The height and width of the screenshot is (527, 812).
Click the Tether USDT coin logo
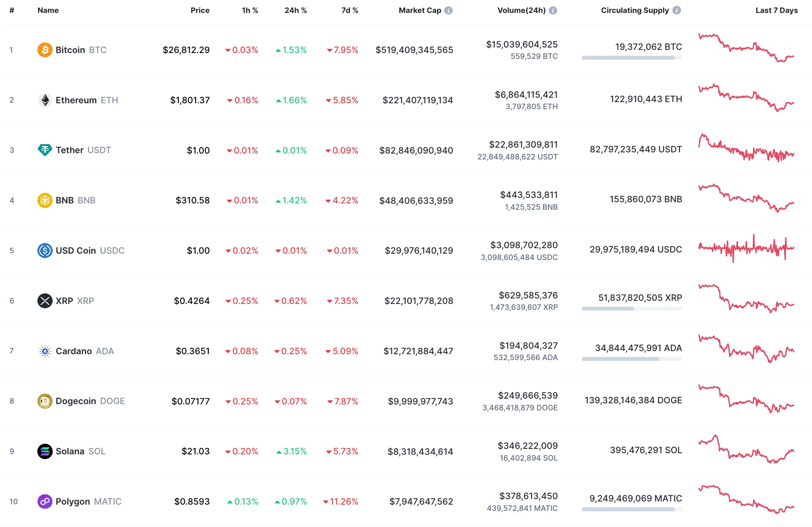(45, 150)
